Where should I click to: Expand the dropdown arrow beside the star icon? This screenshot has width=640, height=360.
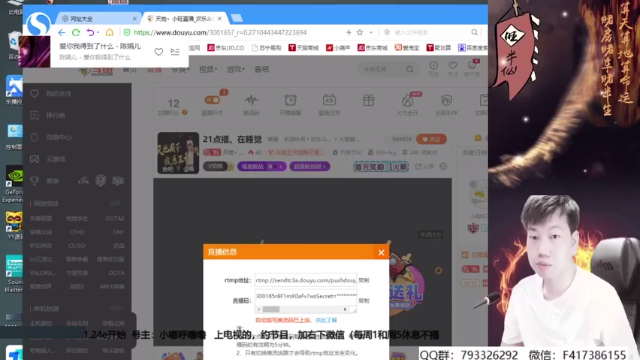(371, 32)
